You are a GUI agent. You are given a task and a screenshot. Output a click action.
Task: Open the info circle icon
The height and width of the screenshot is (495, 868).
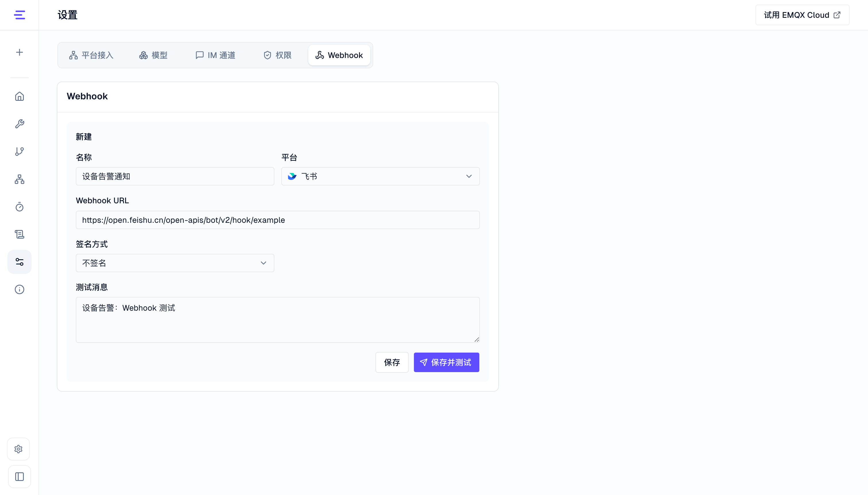point(19,289)
